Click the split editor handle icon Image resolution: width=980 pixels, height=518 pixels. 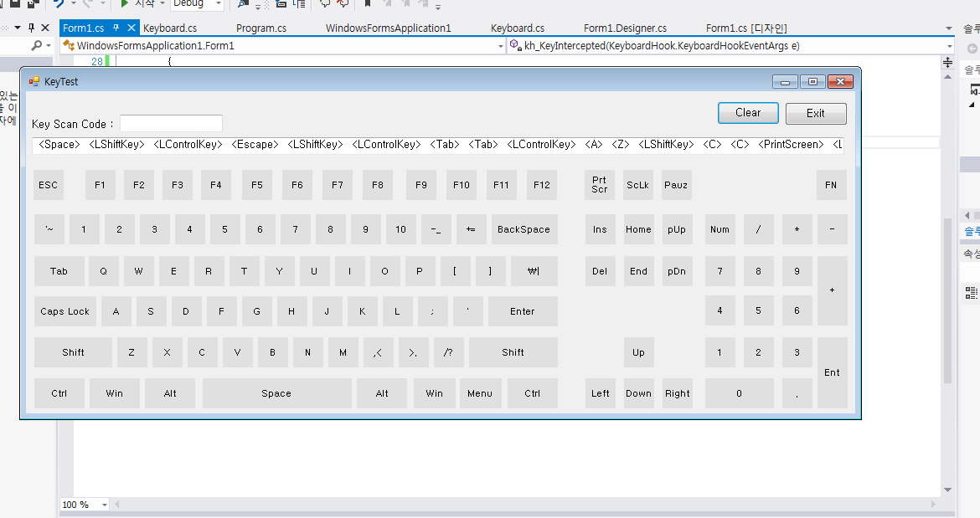click(x=947, y=63)
